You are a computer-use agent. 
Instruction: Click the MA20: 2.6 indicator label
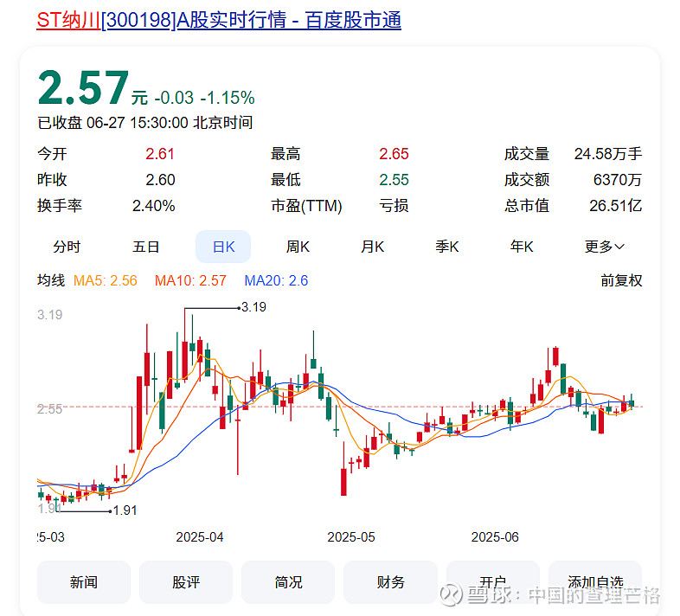click(276, 280)
